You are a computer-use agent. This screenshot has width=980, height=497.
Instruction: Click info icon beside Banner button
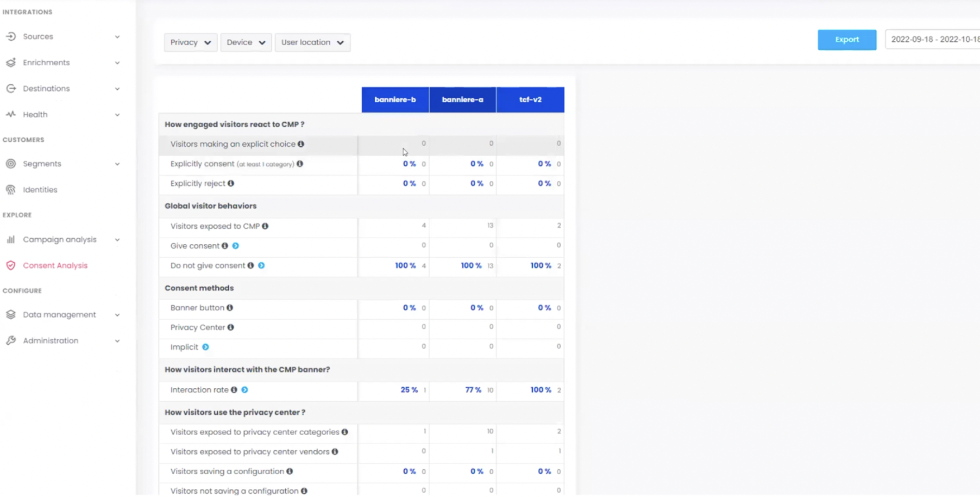pyautogui.click(x=230, y=308)
